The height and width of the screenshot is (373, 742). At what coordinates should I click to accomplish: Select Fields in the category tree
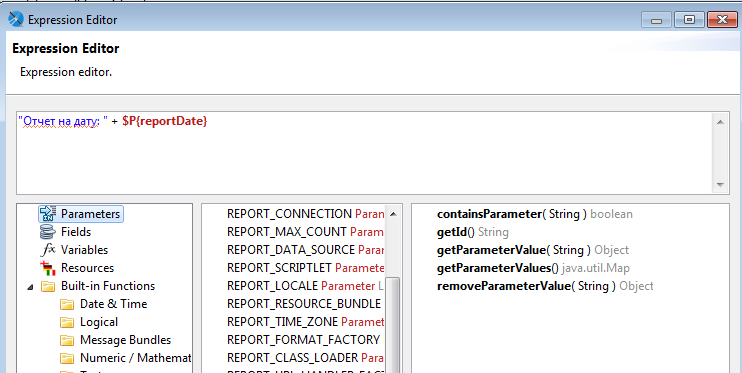76,232
